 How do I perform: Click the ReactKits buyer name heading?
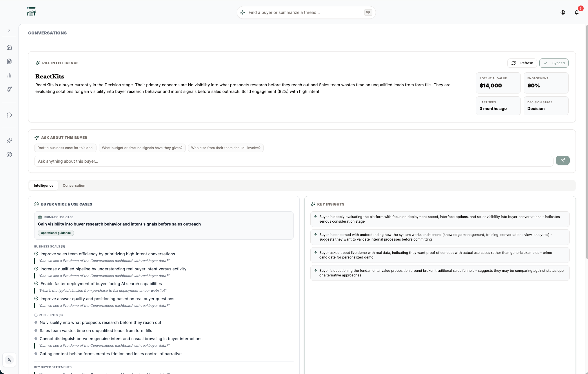point(50,76)
